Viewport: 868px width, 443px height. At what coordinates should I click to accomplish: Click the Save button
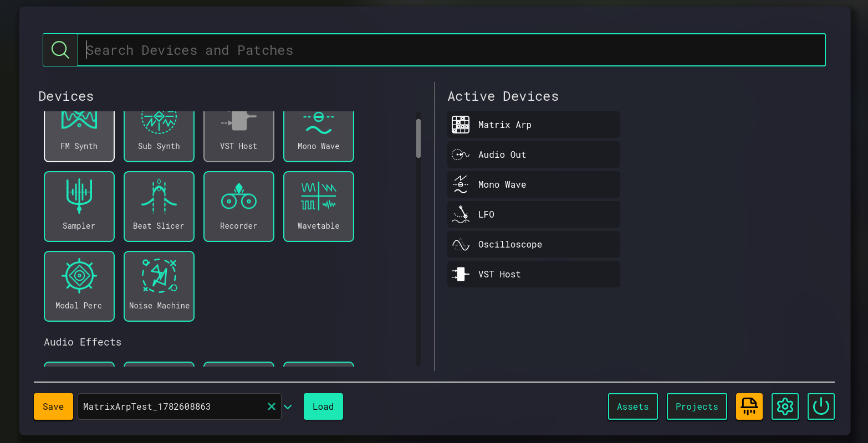click(53, 406)
